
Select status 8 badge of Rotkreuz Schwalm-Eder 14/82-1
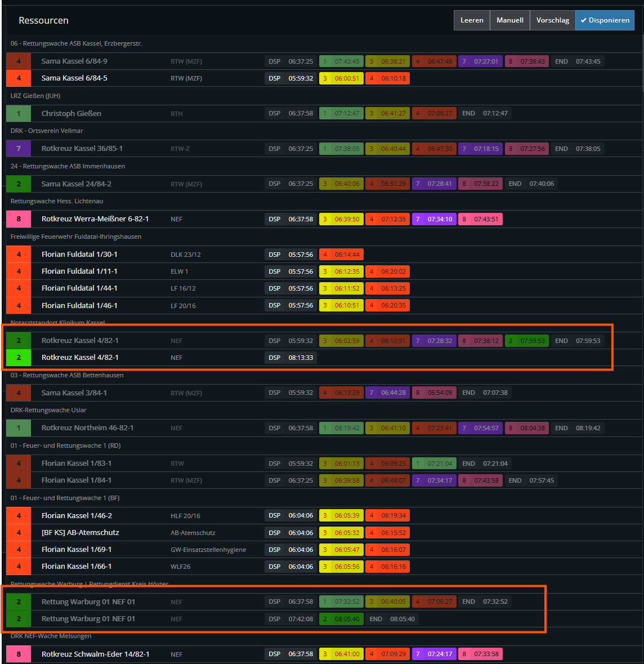[19, 654]
